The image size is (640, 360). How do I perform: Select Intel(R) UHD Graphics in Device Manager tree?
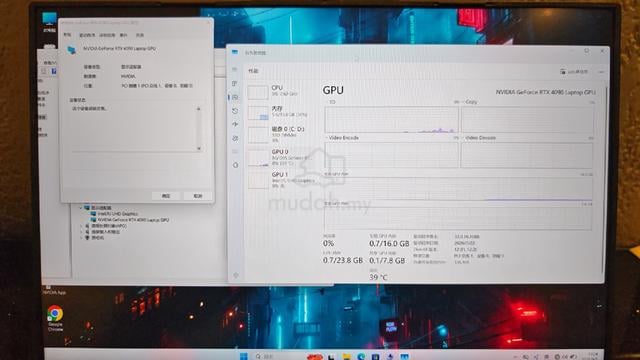(114, 214)
